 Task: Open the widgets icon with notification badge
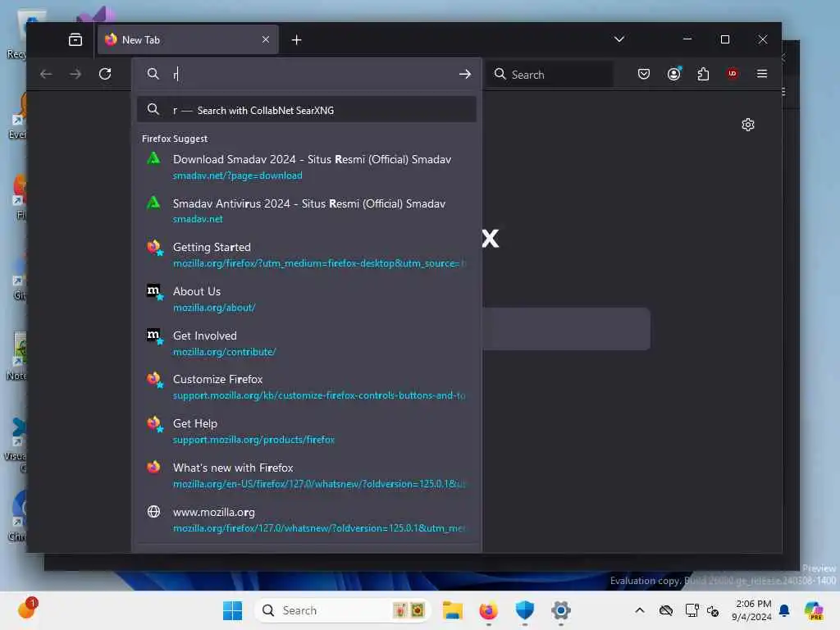point(27,609)
